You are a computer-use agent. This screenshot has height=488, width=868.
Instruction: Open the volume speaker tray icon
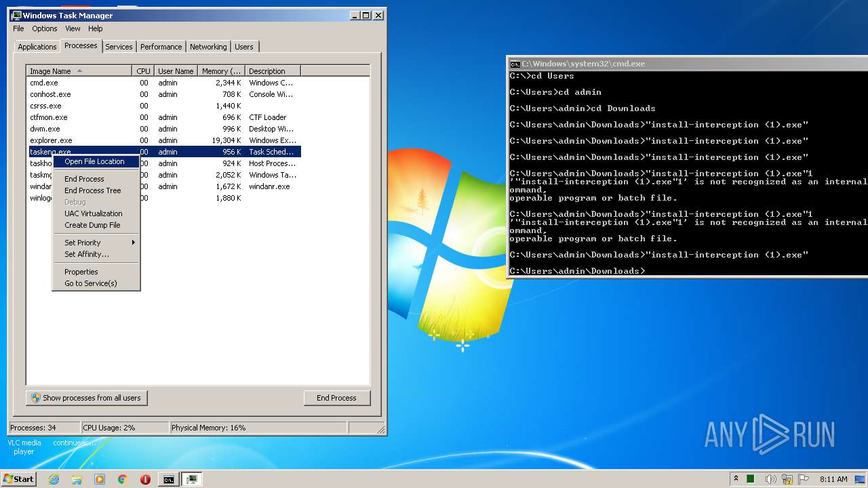coord(770,479)
